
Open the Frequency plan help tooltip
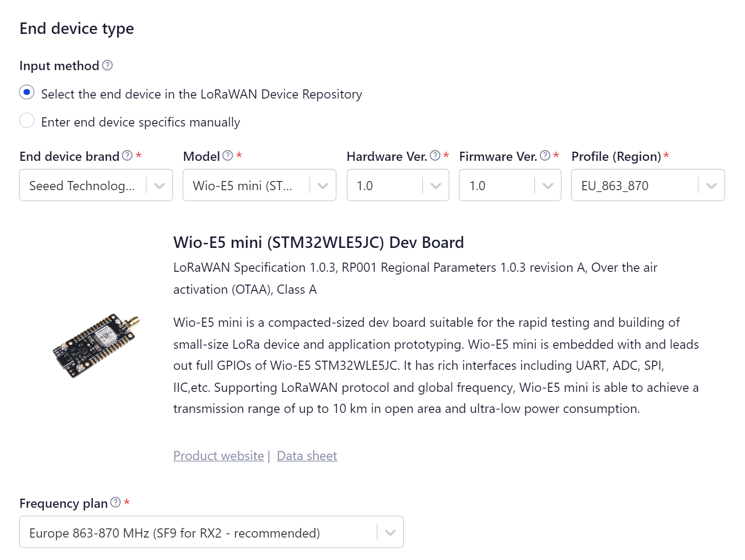pyautogui.click(x=115, y=502)
